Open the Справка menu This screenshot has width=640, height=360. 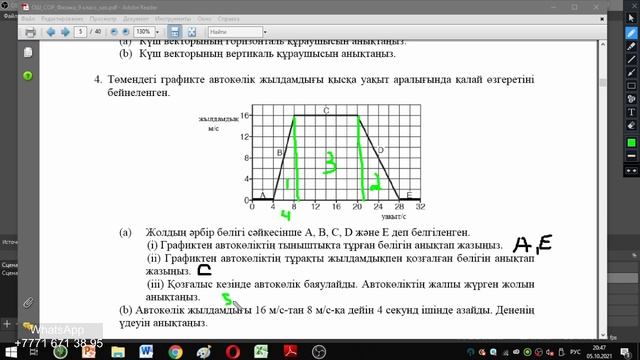(x=228, y=19)
